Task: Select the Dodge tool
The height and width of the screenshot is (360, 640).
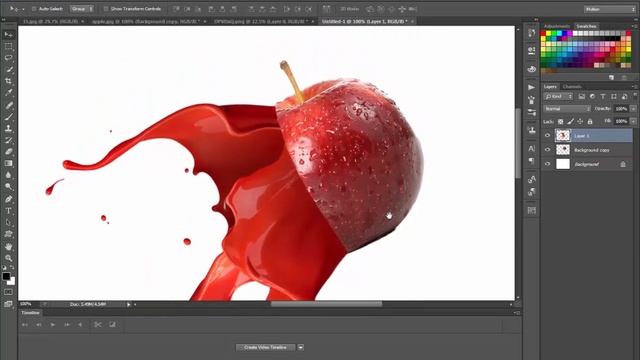Action: 8,187
